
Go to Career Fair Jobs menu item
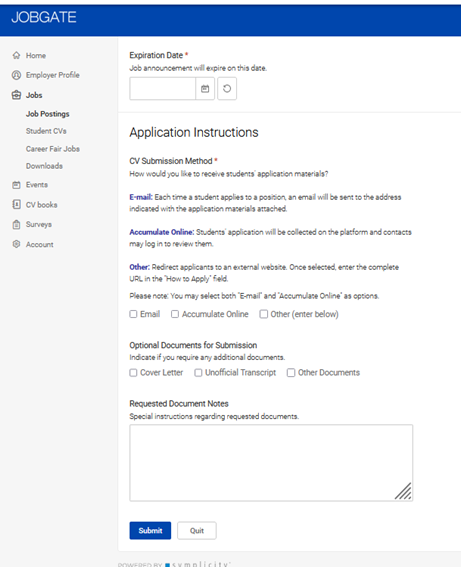tap(53, 149)
